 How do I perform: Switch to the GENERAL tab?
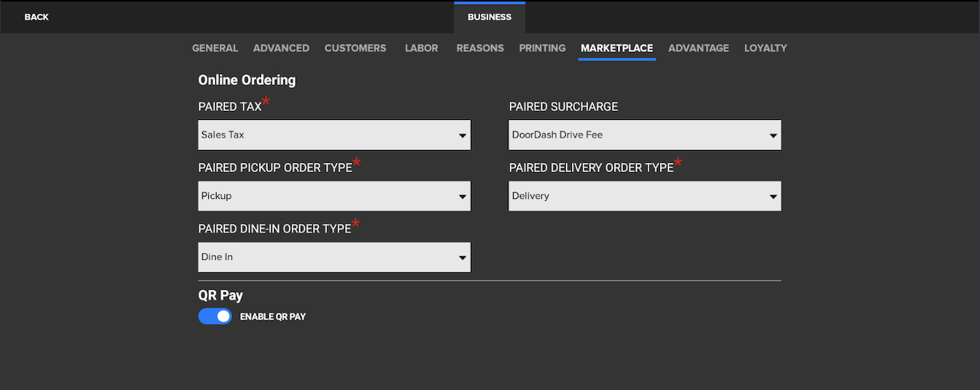214,48
